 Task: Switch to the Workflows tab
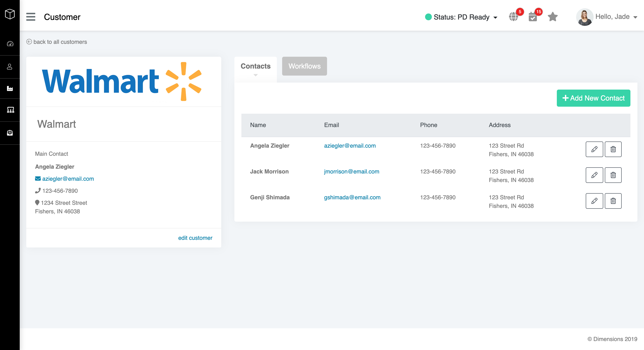coord(304,66)
